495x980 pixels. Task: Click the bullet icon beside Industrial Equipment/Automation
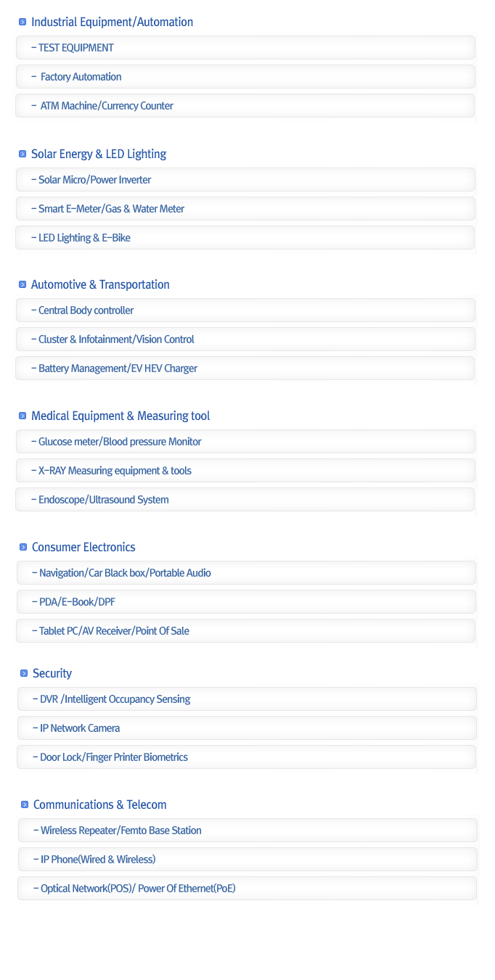coord(22,22)
